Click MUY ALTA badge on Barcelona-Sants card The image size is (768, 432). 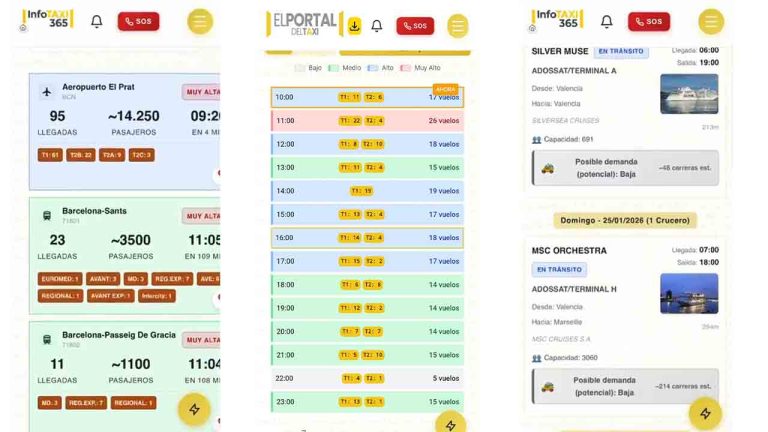pos(201,216)
